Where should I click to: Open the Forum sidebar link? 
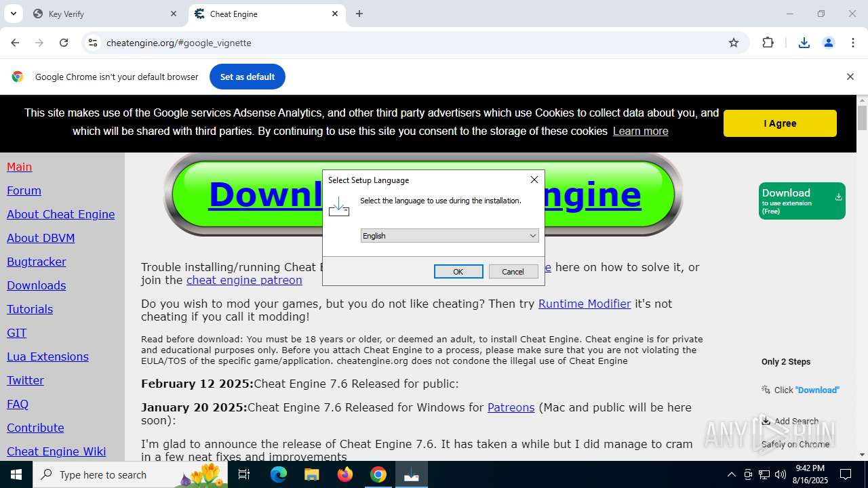(x=24, y=190)
